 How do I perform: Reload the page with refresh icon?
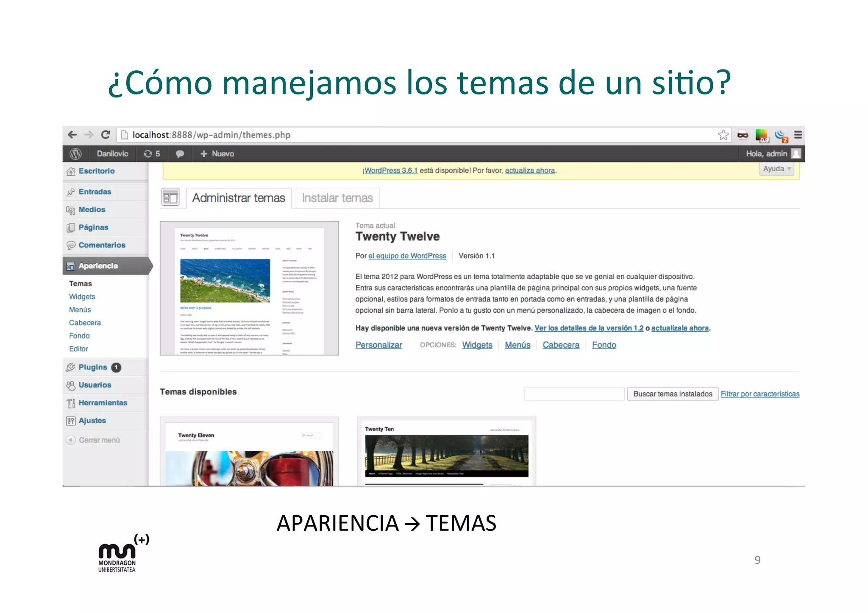tap(106, 135)
